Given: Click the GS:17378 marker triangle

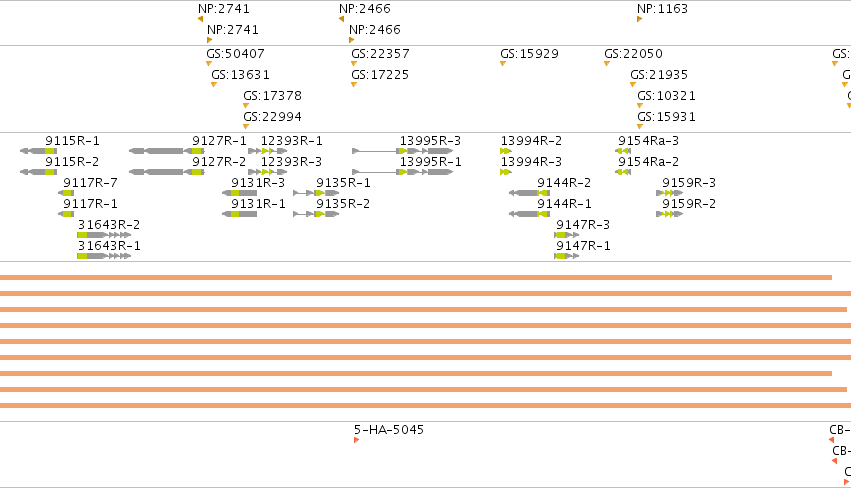Looking at the screenshot, I should point(246,105).
